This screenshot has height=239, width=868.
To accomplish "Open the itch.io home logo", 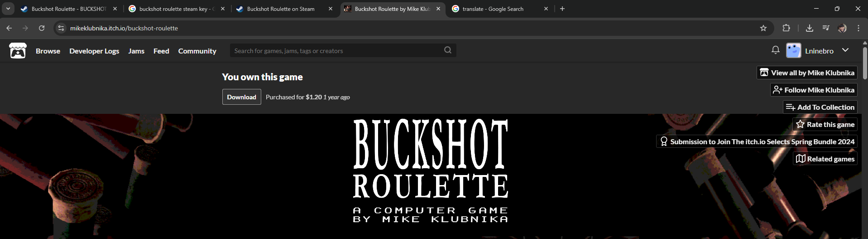I will pos(18,51).
